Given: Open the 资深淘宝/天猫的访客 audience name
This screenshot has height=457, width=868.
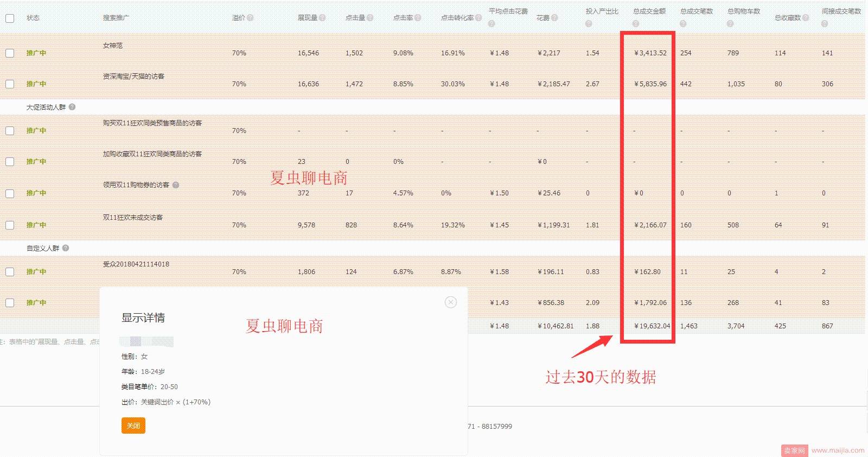Looking at the screenshot, I should coord(133,77).
